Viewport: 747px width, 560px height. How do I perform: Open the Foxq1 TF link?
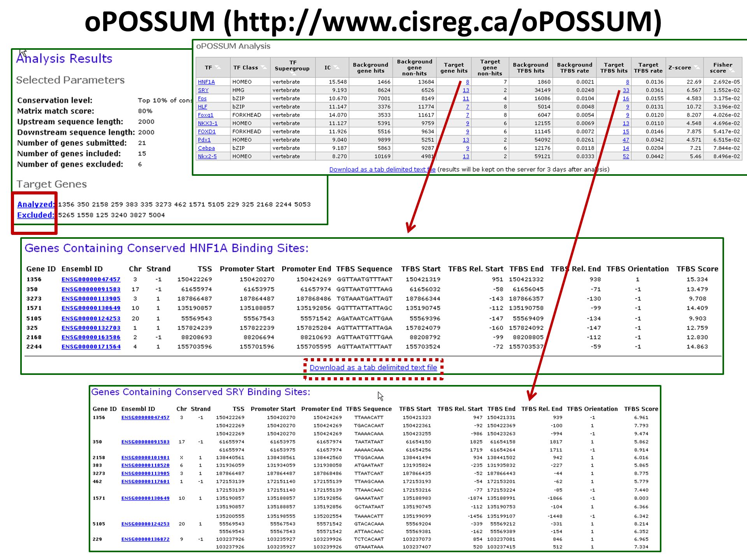[205, 115]
